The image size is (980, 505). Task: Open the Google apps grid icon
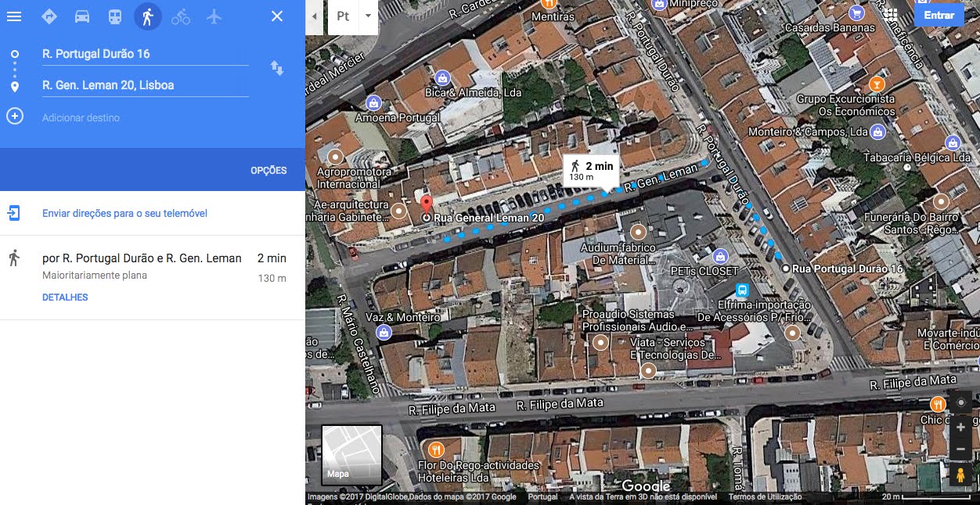890,15
